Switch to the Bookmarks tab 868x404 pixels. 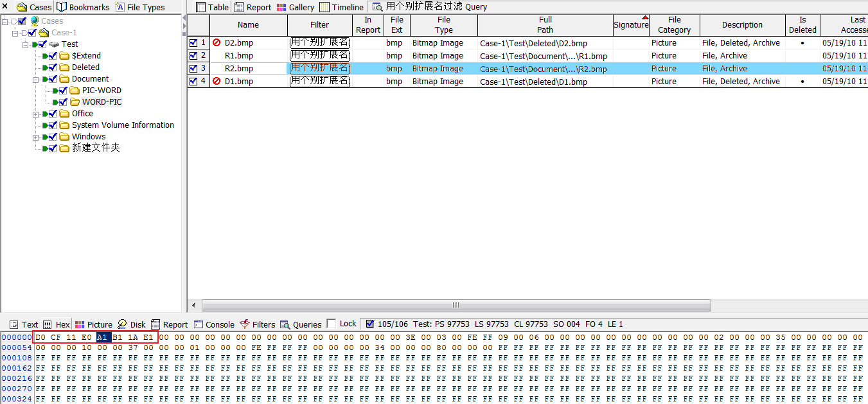(x=83, y=7)
